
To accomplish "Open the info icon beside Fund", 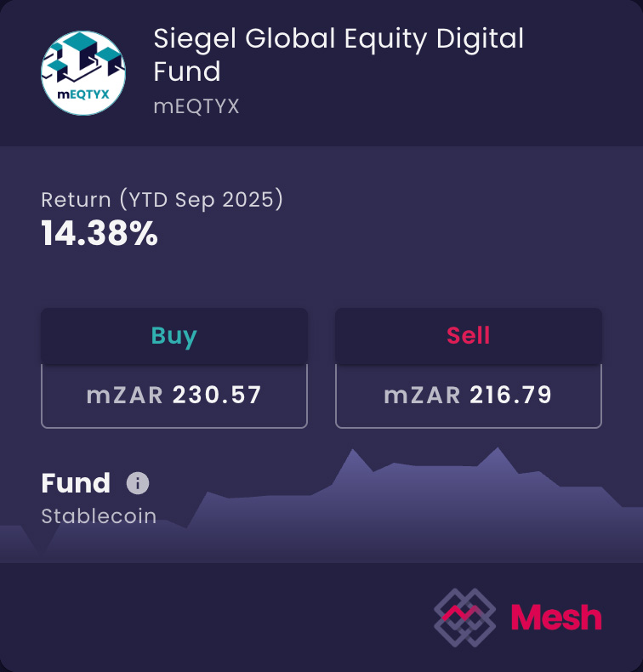I will 138,483.
